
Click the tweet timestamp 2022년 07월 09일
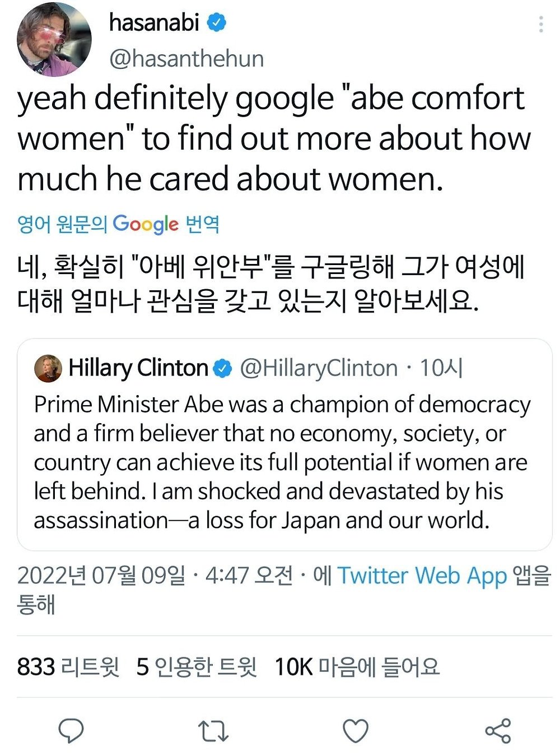pyautogui.click(x=101, y=576)
